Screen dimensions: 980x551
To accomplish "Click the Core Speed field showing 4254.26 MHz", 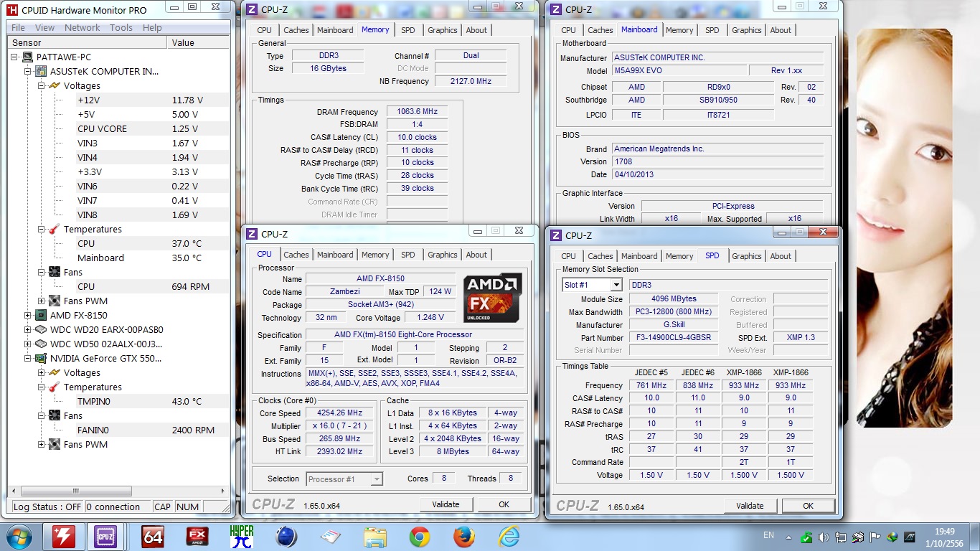I will point(340,413).
